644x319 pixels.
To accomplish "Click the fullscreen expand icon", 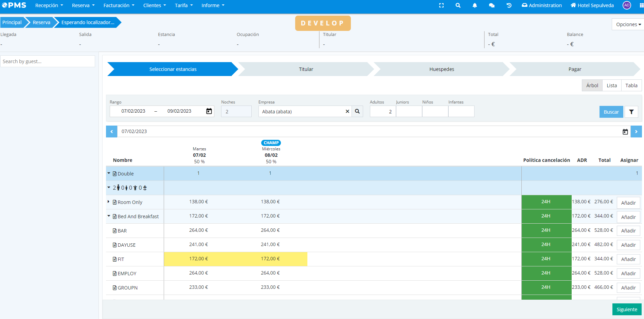I will click(x=441, y=5).
